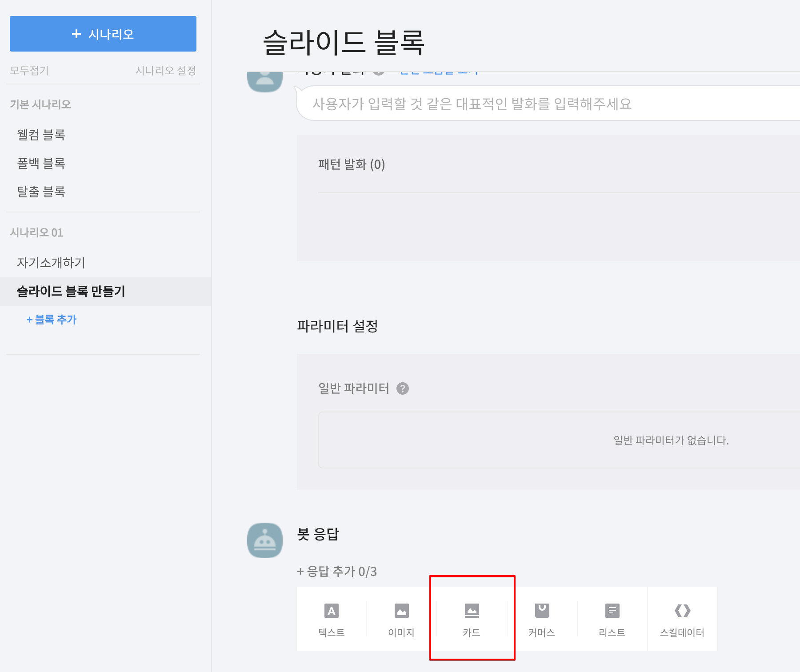
Task: Click the 기본 시나리오 group label
Action: (x=40, y=104)
